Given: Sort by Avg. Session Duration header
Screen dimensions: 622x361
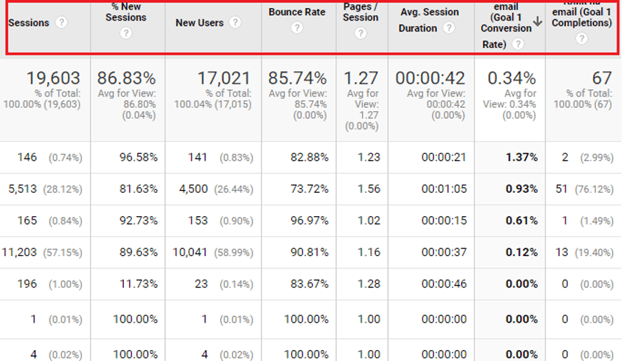Looking at the screenshot, I should point(429,20).
